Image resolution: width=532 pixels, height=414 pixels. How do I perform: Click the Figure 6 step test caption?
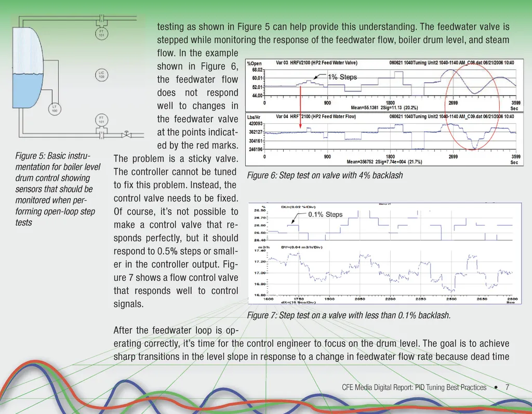pyautogui.click(x=325, y=176)
